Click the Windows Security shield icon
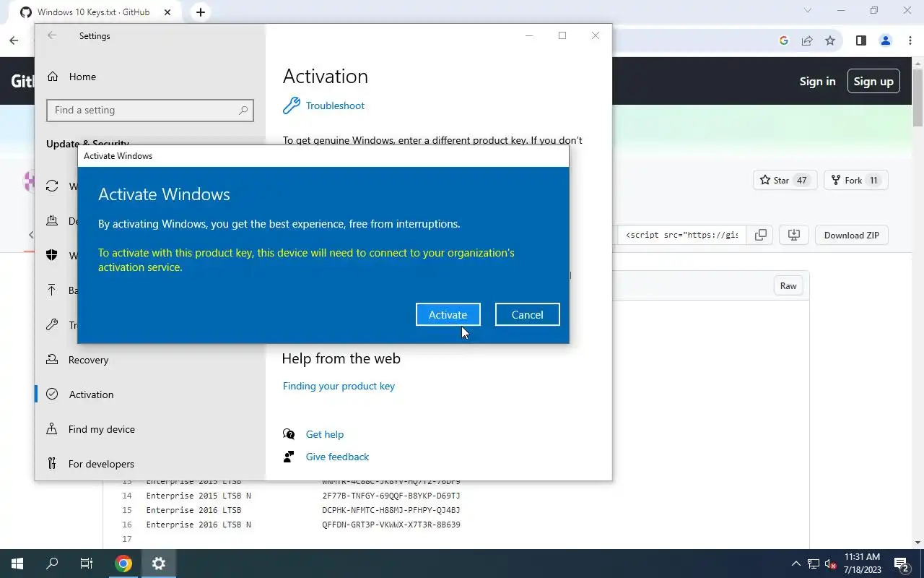Screen dimensions: 924x578 coord(52,256)
